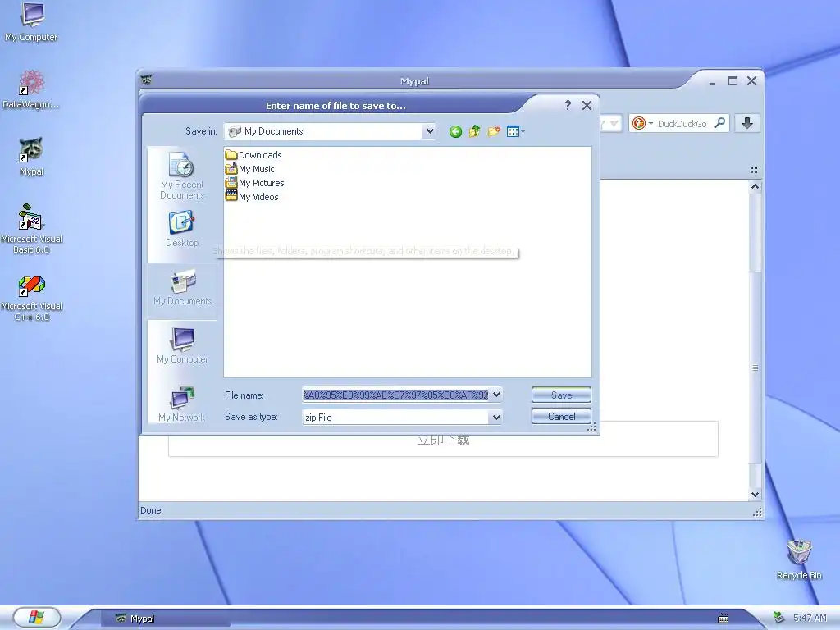Open the View menu icon

tap(515, 131)
